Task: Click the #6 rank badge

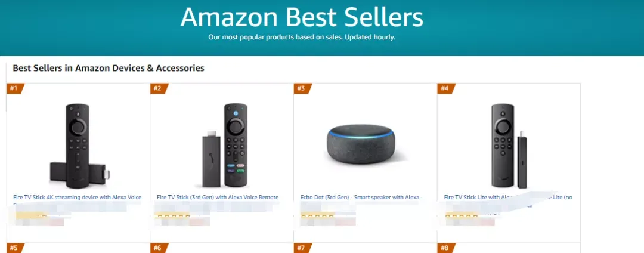Action: [159, 248]
